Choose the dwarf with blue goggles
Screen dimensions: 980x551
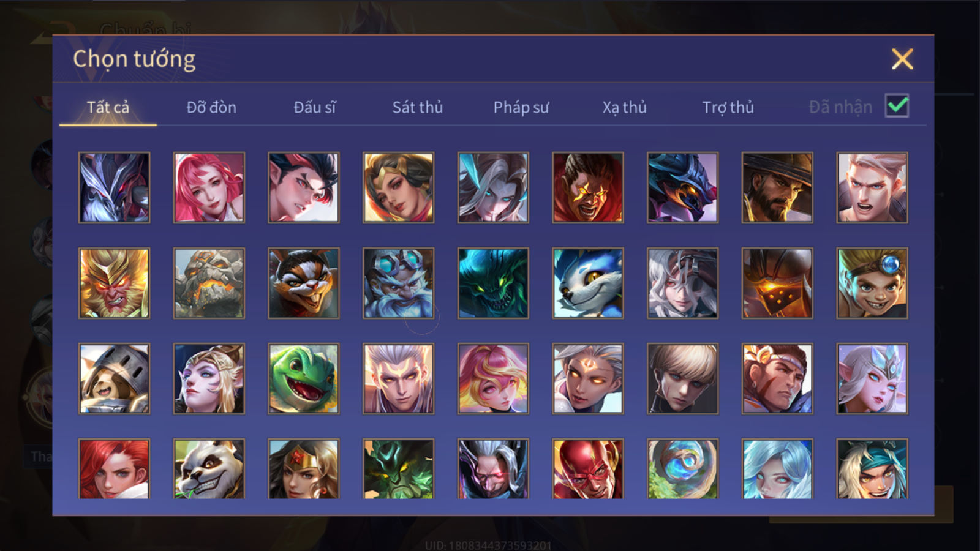(x=398, y=283)
